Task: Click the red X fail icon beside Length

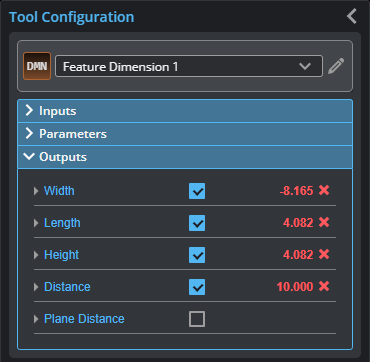Action: tap(324, 222)
